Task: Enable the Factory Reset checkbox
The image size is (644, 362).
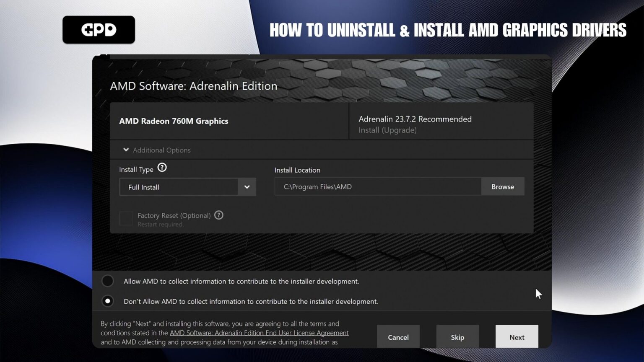Action: (126, 218)
